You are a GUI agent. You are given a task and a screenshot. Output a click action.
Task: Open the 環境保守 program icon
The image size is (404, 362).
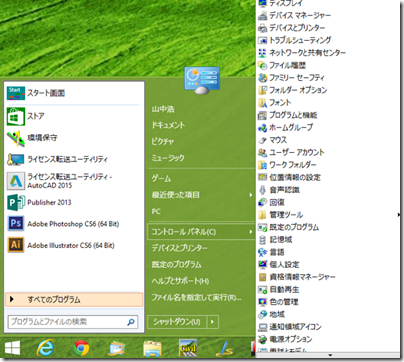pyautogui.click(x=16, y=138)
